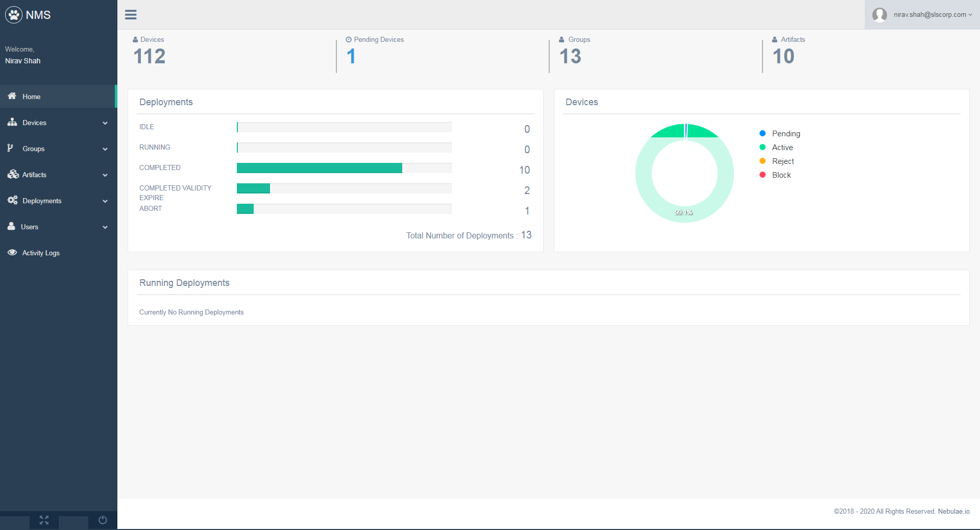Click the Users person icon in sidebar
Viewport: 980px width, 530px height.
coord(11,226)
